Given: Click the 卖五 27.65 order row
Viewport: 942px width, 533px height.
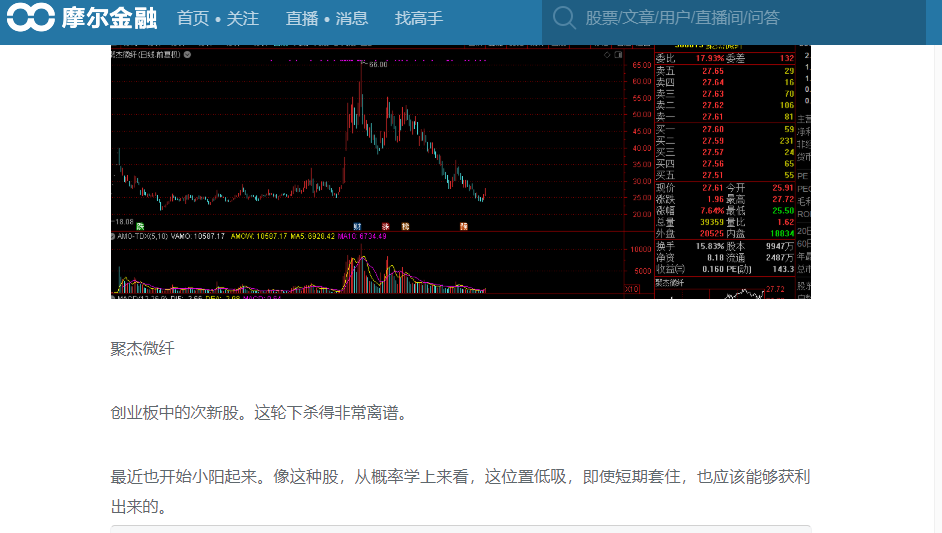Looking at the screenshot, I should pyautogui.click(x=725, y=71).
